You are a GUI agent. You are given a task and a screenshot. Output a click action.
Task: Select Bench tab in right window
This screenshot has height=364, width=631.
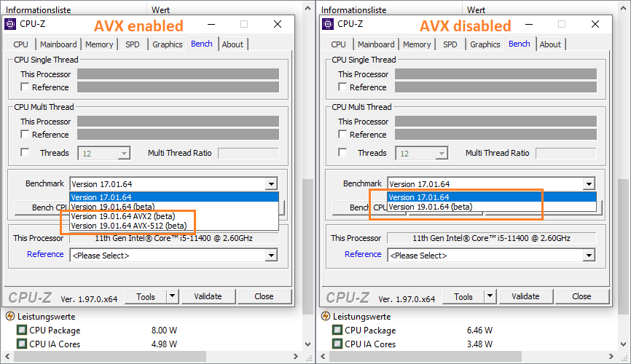point(519,44)
